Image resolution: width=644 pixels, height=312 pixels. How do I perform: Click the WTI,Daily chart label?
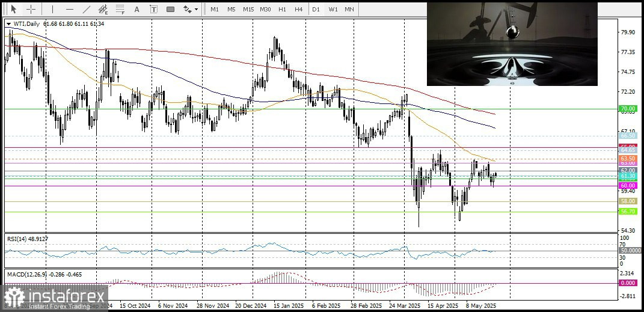(x=26, y=24)
